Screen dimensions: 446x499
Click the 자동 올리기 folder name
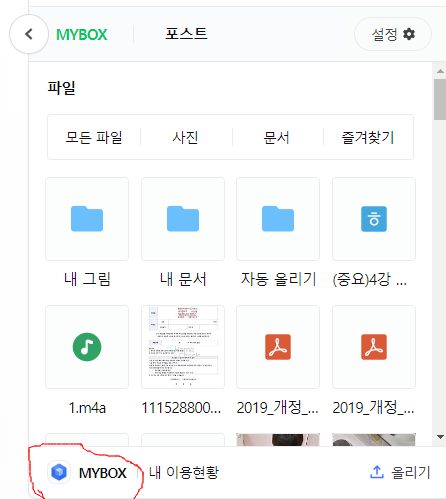(278, 279)
